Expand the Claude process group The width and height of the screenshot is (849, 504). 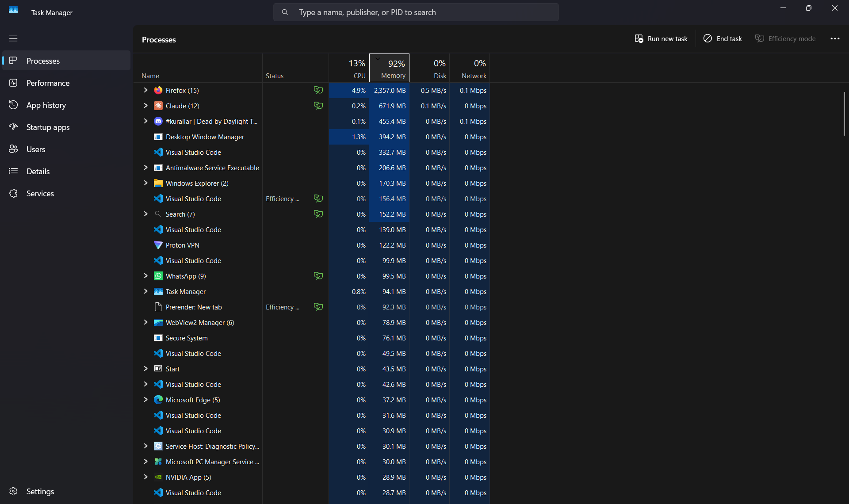(145, 106)
